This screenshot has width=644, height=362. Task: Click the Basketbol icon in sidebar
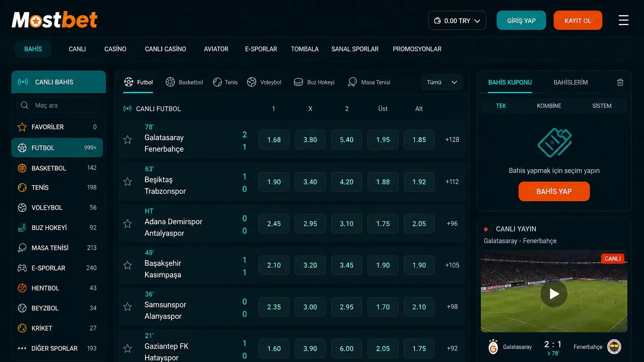(x=22, y=168)
